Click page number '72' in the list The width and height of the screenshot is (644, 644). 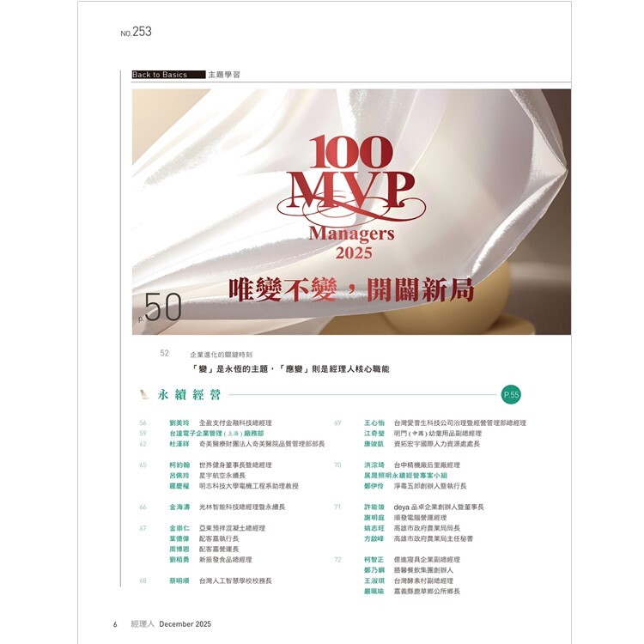[337, 560]
